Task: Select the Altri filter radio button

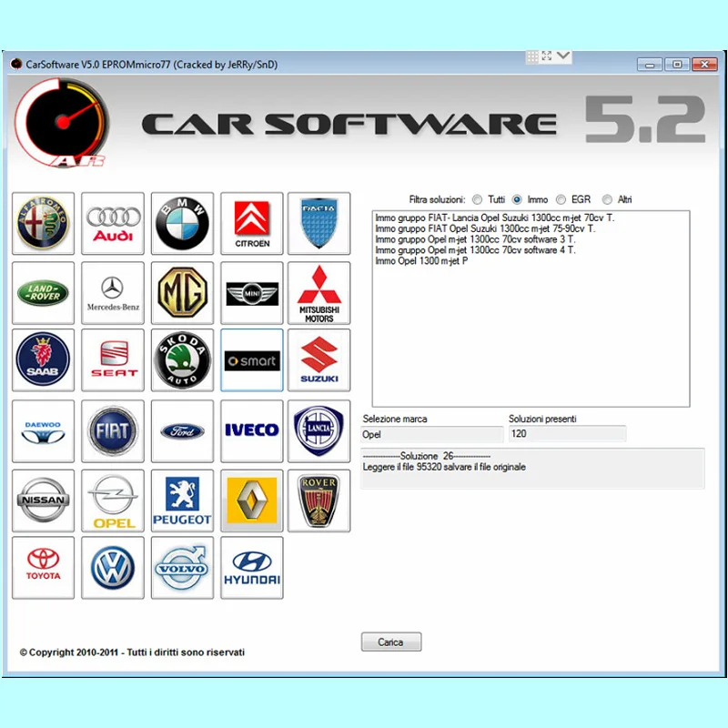Action: (x=607, y=199)
